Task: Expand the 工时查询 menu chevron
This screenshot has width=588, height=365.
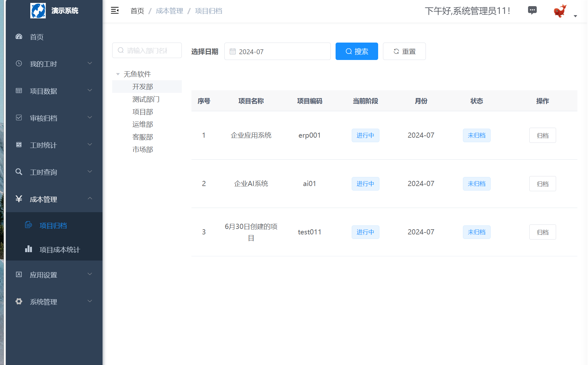Action: click(x=90, y=172)
